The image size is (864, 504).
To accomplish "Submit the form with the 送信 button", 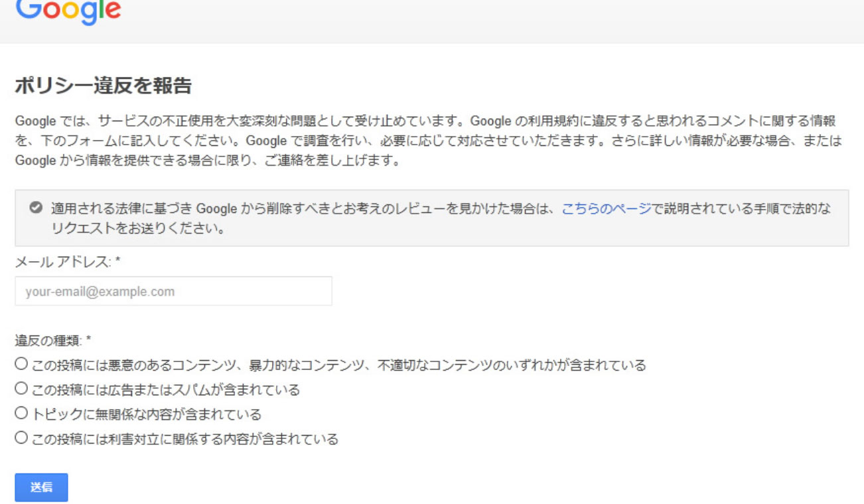I will (x=41, y=487).
